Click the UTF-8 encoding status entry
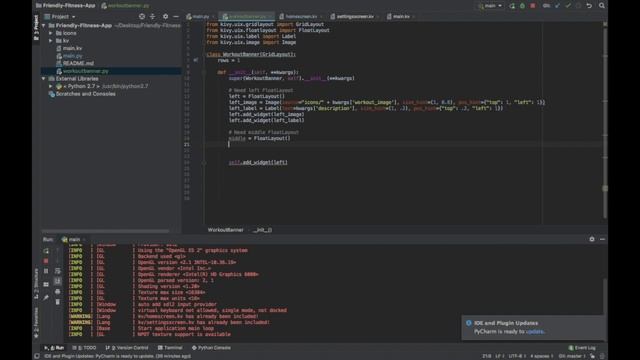The width and height of the screenshot is (640, 360). [x=517, y=356]
